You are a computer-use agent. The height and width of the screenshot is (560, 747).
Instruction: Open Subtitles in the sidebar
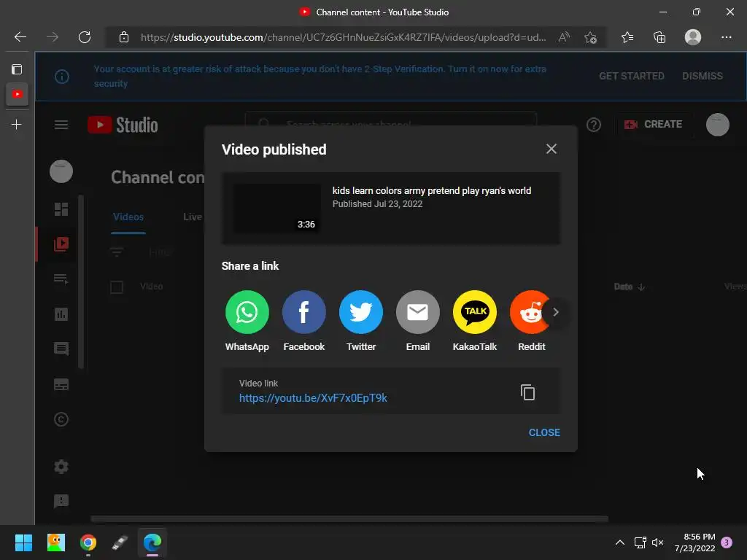61,384
